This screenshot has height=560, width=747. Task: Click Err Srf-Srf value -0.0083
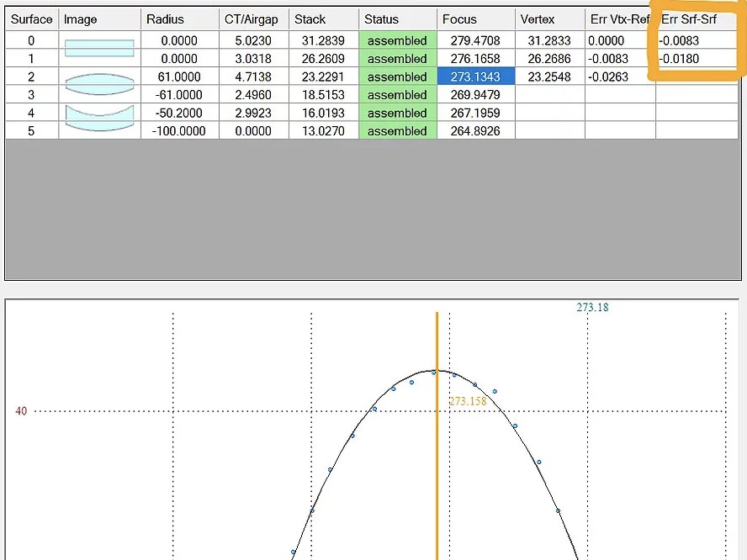(697, 40)
